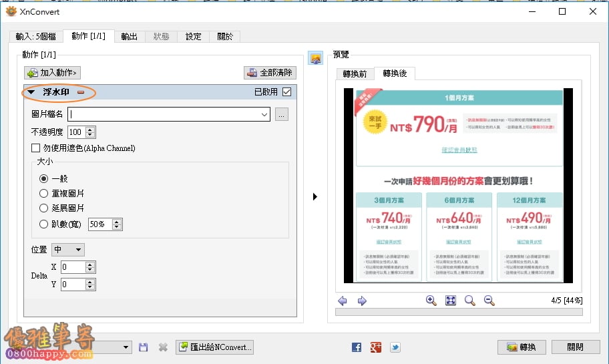The height and width of the screenshot is (364, 609).
Task: Click the 加入動作> button
Action: (53, 73)
